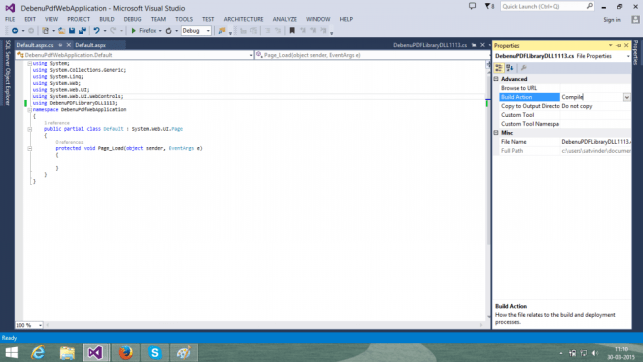Collapse the Advanced properties category

pos(496,79)
